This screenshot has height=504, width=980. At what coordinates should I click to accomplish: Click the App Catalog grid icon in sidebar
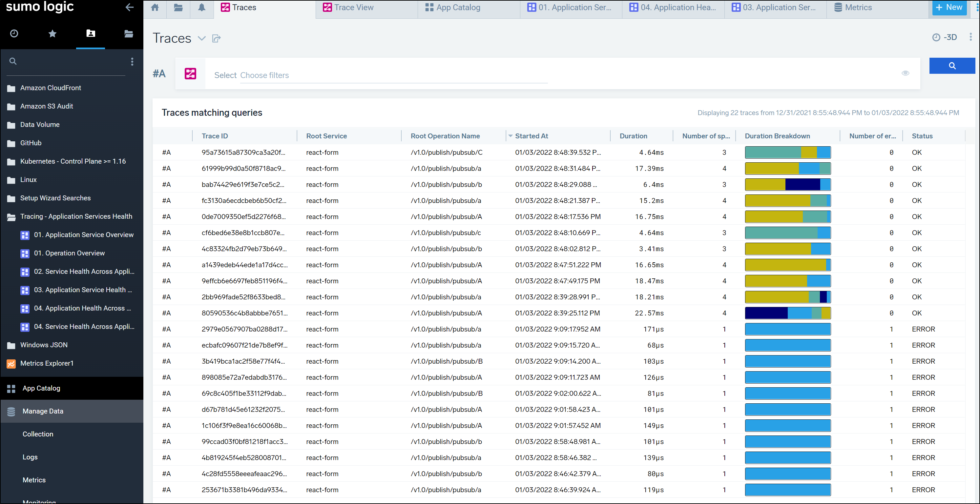click(11, 389)
